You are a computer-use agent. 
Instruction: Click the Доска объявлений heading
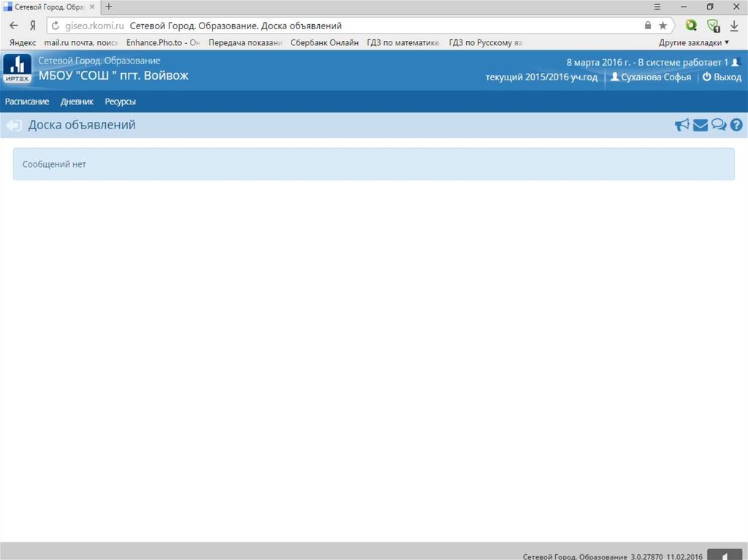coord(82,125)
